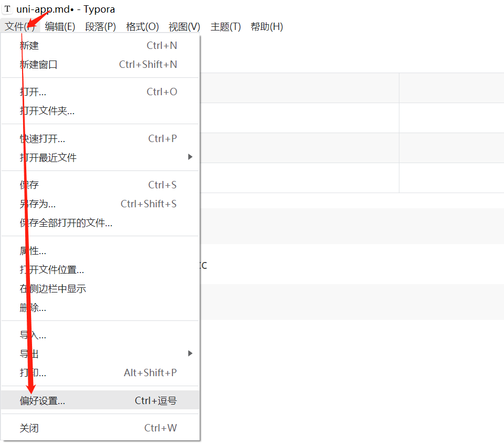Open the 帮助(H) menu
Viewport: 504px width, 443px height.
point(267,26)
